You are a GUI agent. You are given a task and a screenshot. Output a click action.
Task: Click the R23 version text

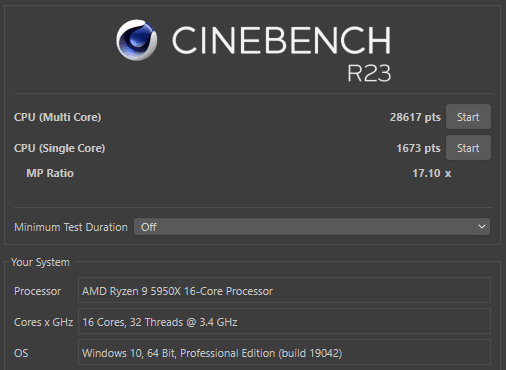coord(369,73)
